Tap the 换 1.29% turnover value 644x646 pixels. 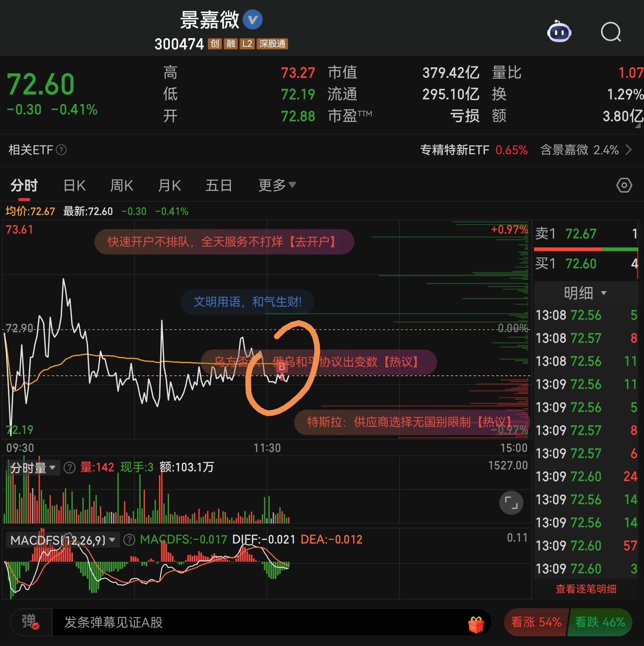(625, 94)
